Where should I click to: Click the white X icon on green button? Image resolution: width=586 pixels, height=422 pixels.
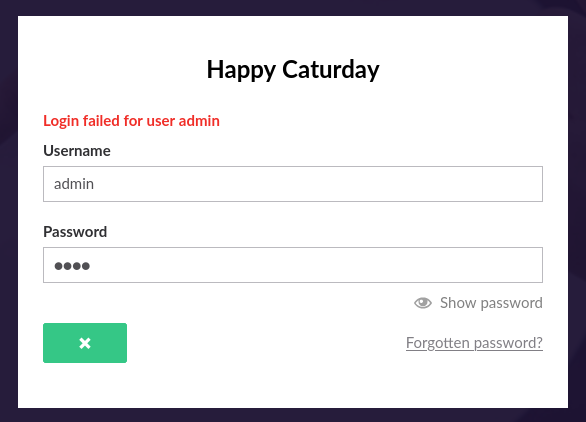click(x=85, y=343)
